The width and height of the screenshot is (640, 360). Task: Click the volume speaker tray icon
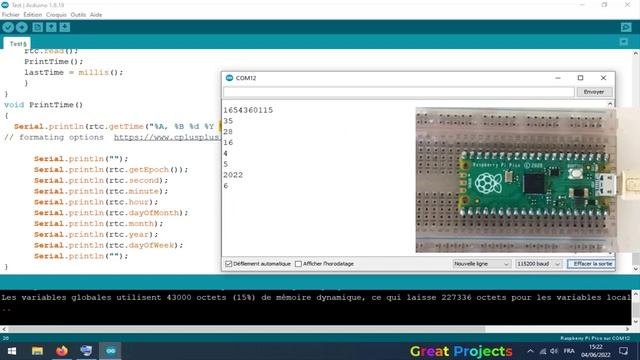point(554,351)
